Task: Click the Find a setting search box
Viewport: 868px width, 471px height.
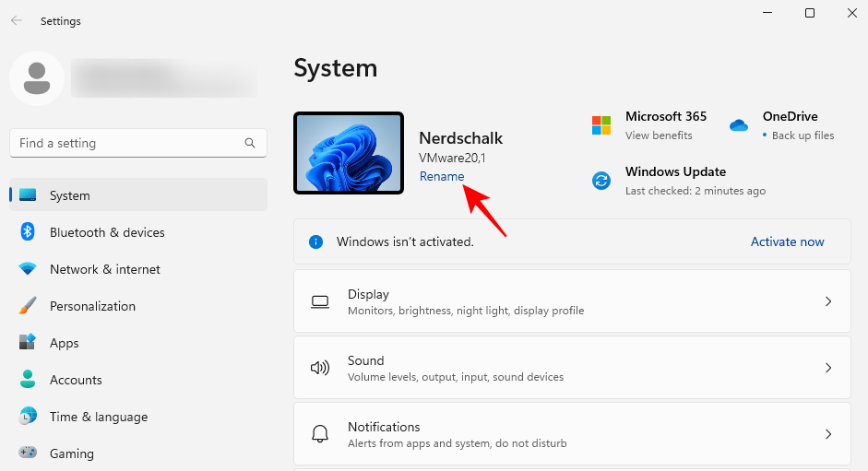Action: 138,143
